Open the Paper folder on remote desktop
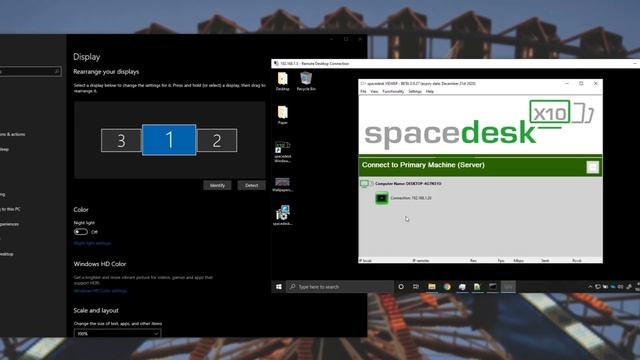The height and width of the screenshot is (360, 640). pyautogui.click(x=282, y=115)
